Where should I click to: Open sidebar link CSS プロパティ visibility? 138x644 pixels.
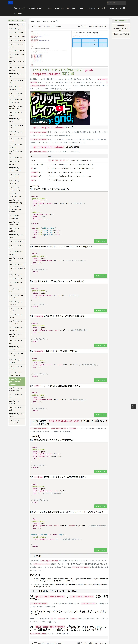tap(17, 230)
